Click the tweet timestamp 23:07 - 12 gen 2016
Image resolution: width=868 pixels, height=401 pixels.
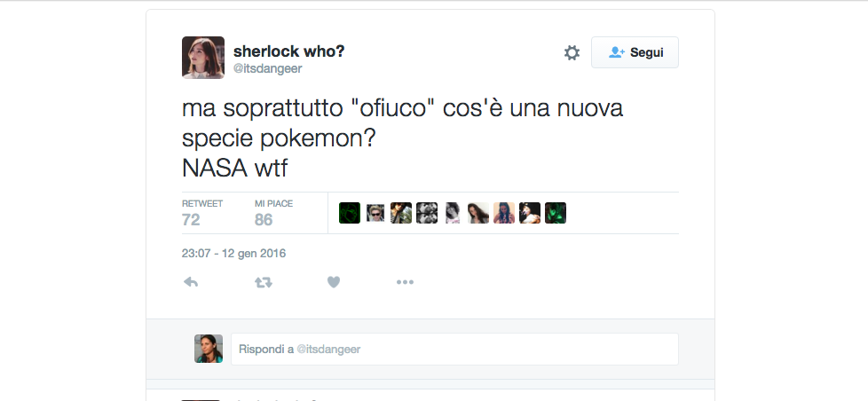pos(233,254)
